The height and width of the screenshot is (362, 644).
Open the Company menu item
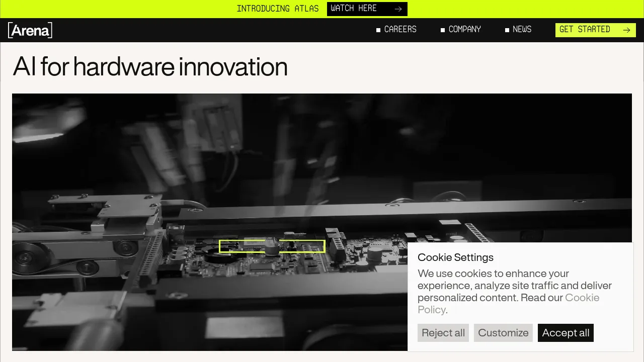click(461, 30)
